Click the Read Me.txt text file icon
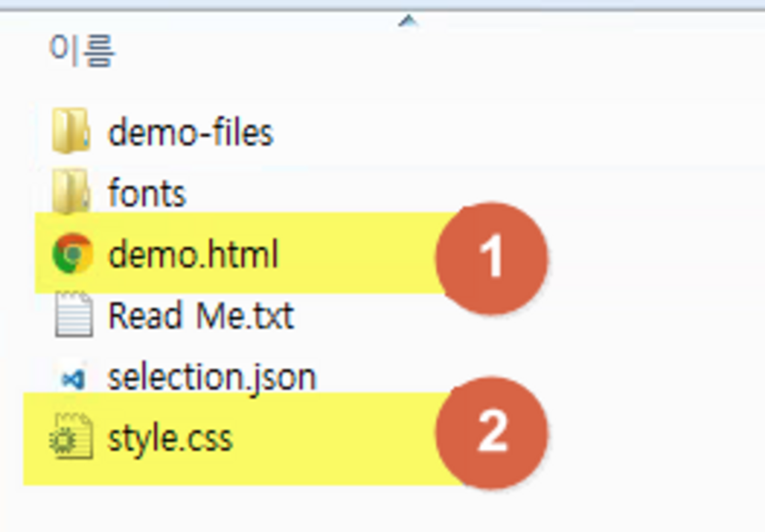Screen dimensions: 765x532 (x=72, y=315)
